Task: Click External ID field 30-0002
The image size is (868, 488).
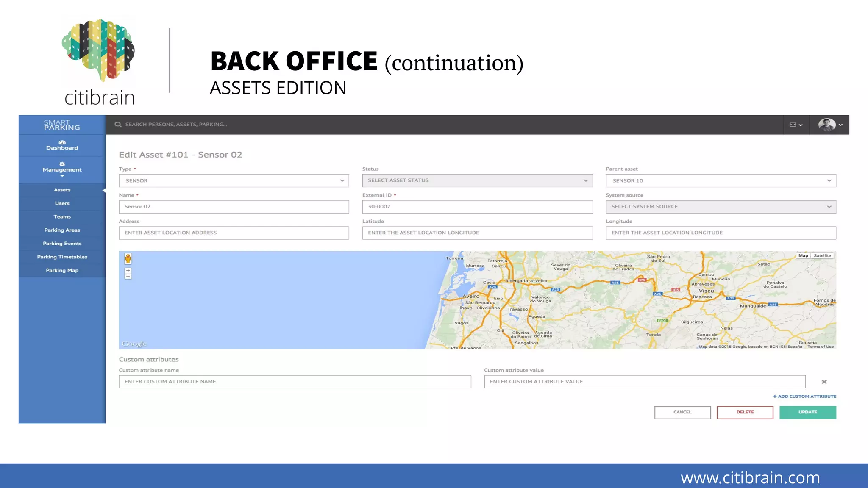Action: point(477,207)
